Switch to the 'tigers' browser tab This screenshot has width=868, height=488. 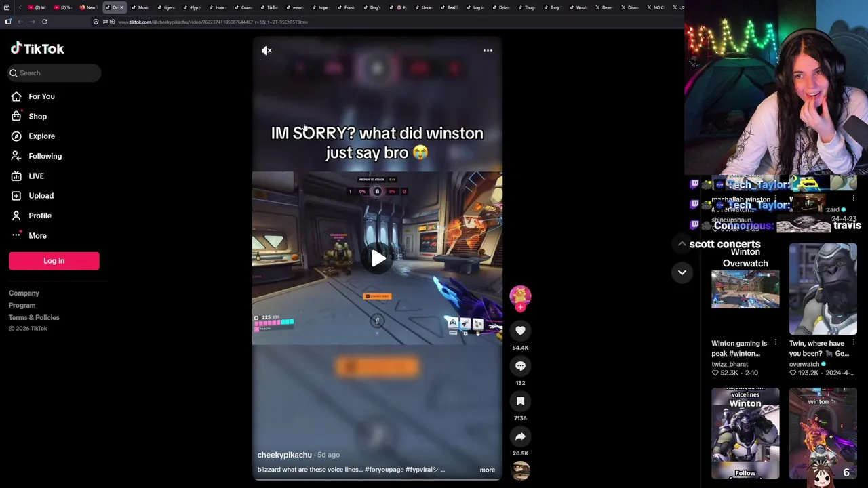165,7
